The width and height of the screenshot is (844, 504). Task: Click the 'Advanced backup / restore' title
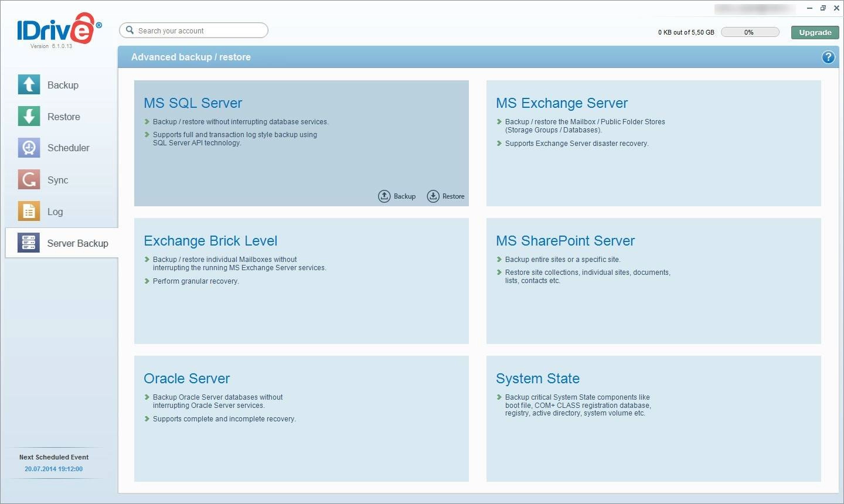190,57
